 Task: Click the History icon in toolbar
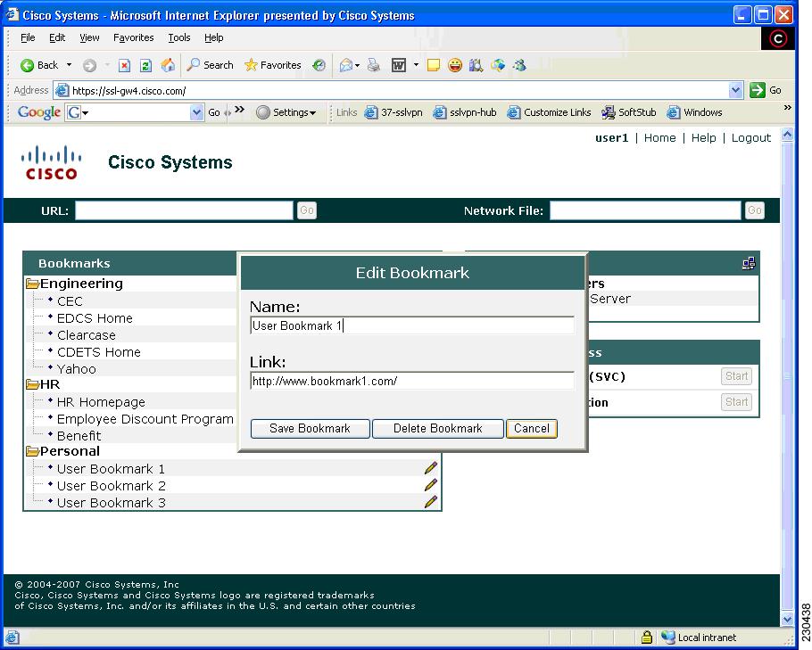click(319, 65)
